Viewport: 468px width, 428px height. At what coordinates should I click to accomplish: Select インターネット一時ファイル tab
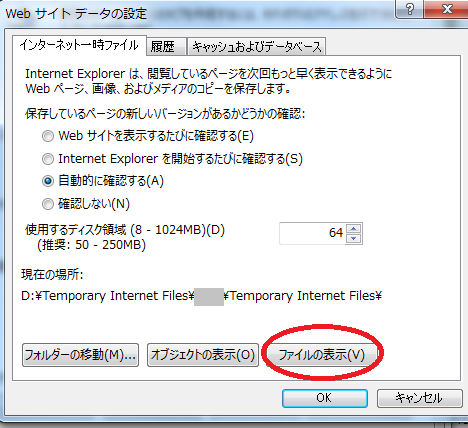pos(79,45)
